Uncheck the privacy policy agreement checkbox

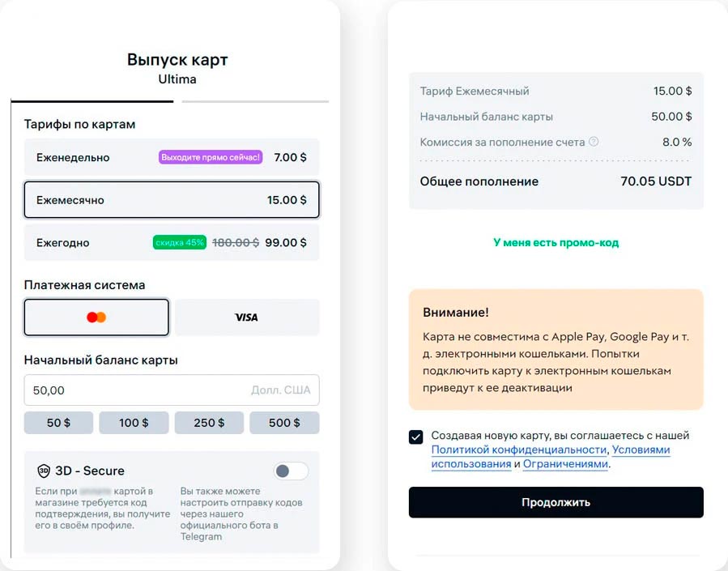pyautogui.click(x=416, y=437)
